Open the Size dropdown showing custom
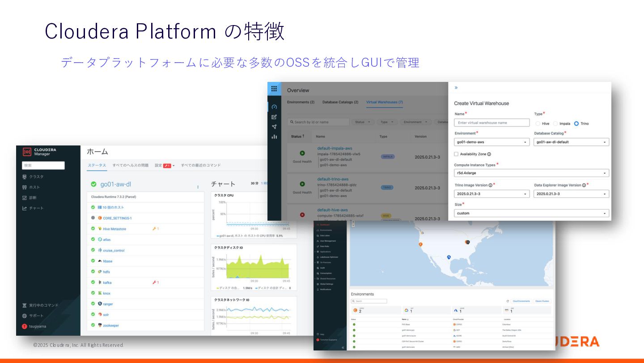The height and width of the screenshot is (363, 644). [531, 213]
